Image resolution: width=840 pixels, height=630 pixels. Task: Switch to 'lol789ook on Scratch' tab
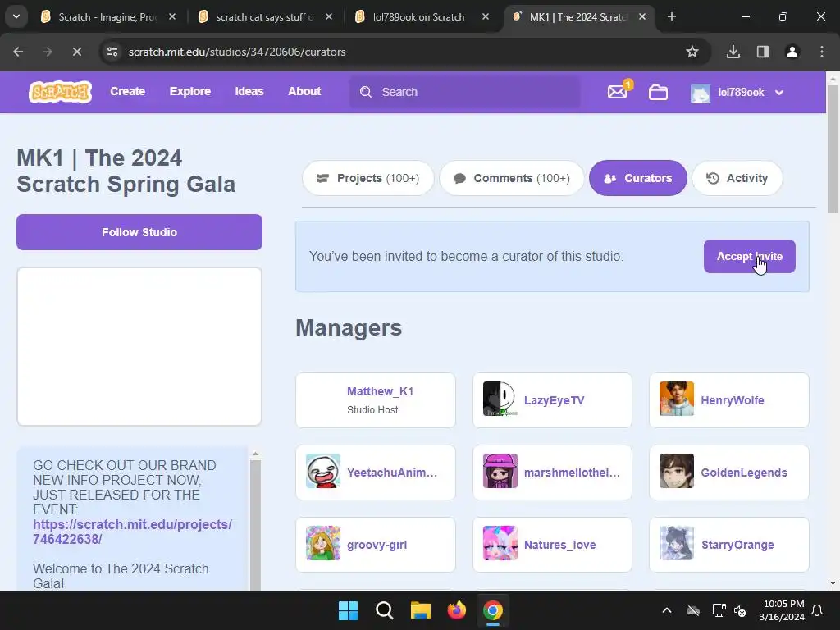pyautogui.click(x=418, y=17)
